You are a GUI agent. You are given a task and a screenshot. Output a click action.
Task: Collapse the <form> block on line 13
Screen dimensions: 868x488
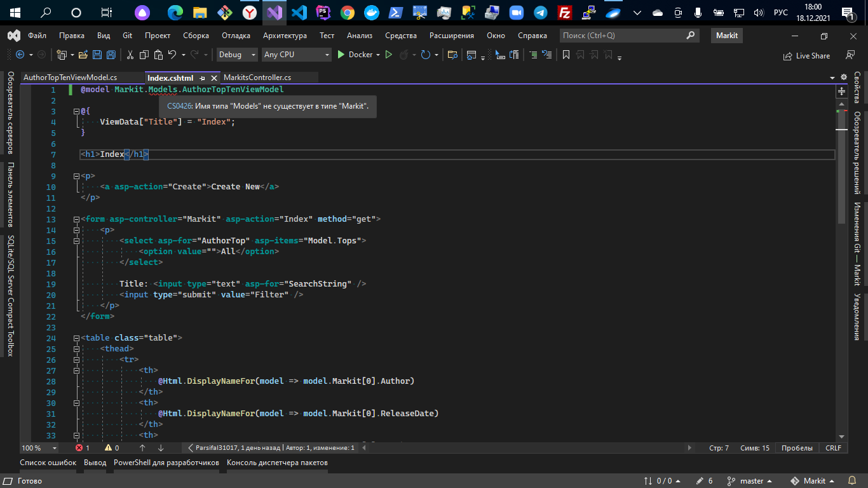[76, 219]
